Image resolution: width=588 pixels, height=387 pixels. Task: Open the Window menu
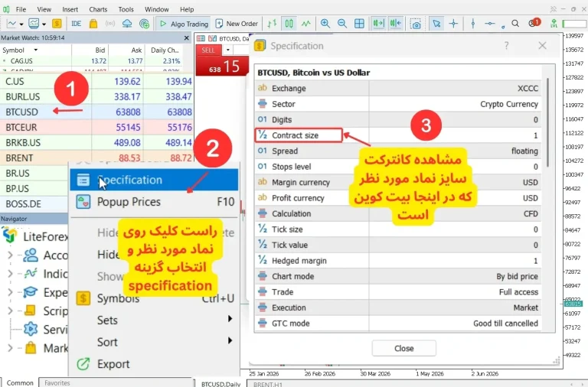pos(156,9)
